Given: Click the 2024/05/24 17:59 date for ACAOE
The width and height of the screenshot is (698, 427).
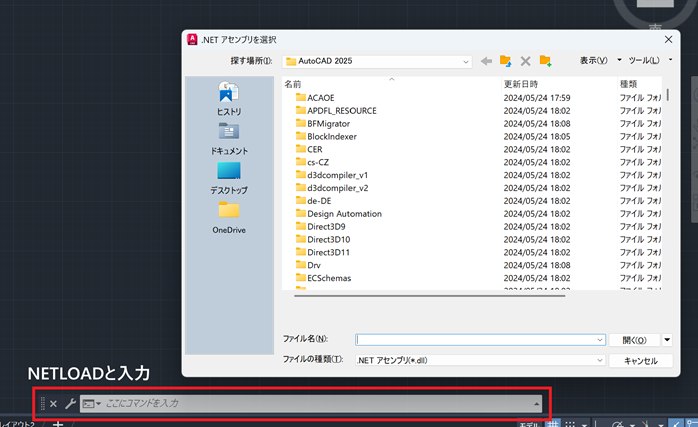Looking at the screenshot, I should tap(537, 98).
